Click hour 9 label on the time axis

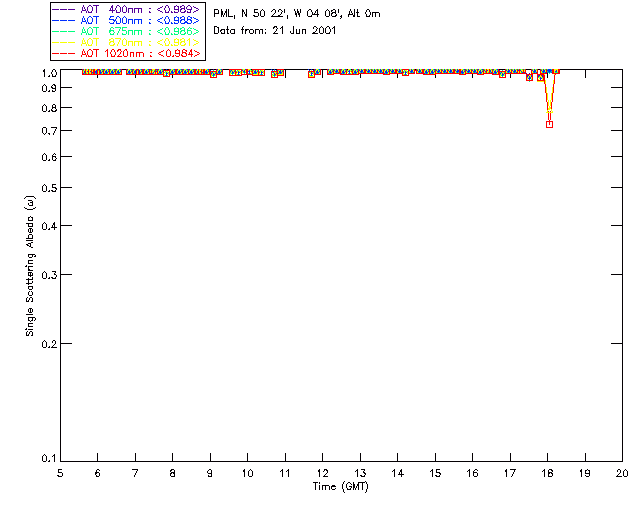click(210, 473)
